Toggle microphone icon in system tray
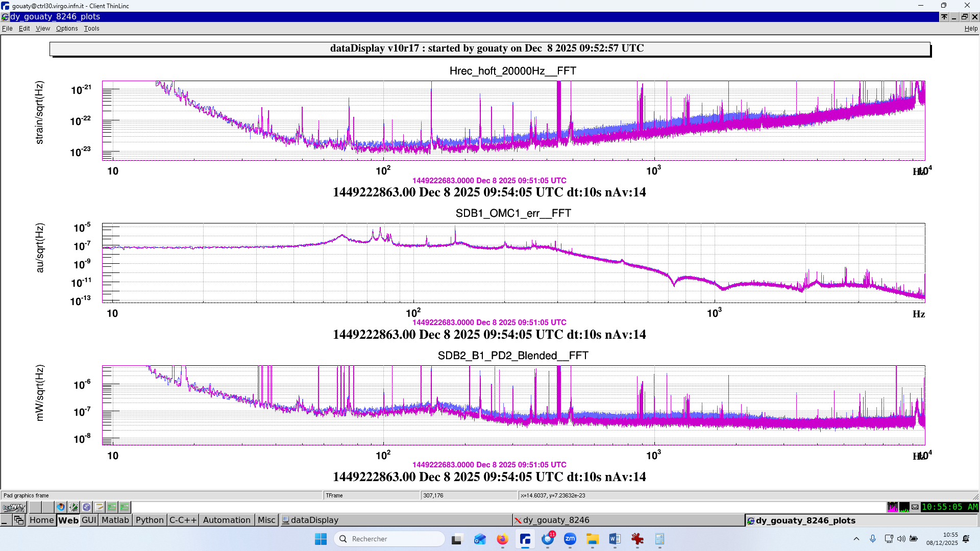Screen dimensions: 980x551 click(873, 539)
